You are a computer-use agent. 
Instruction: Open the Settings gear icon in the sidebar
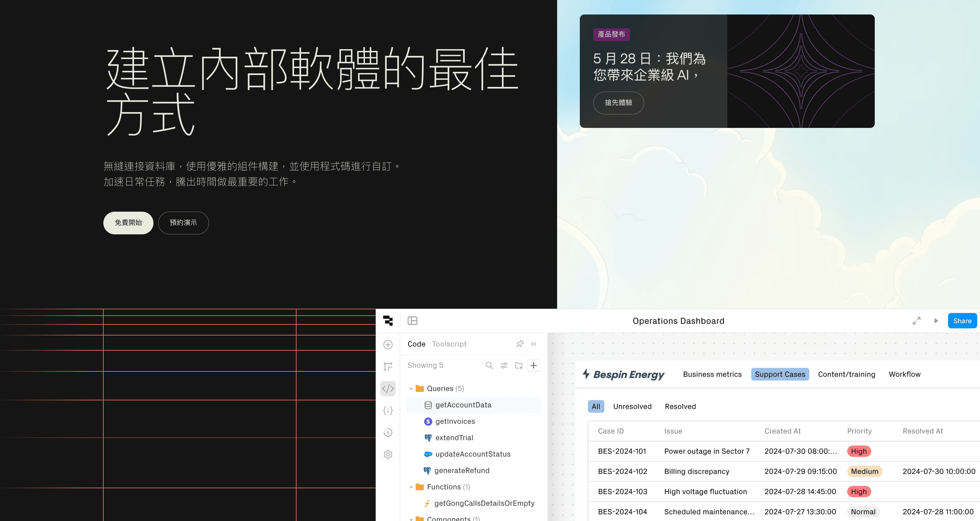(x=388, y=455)
